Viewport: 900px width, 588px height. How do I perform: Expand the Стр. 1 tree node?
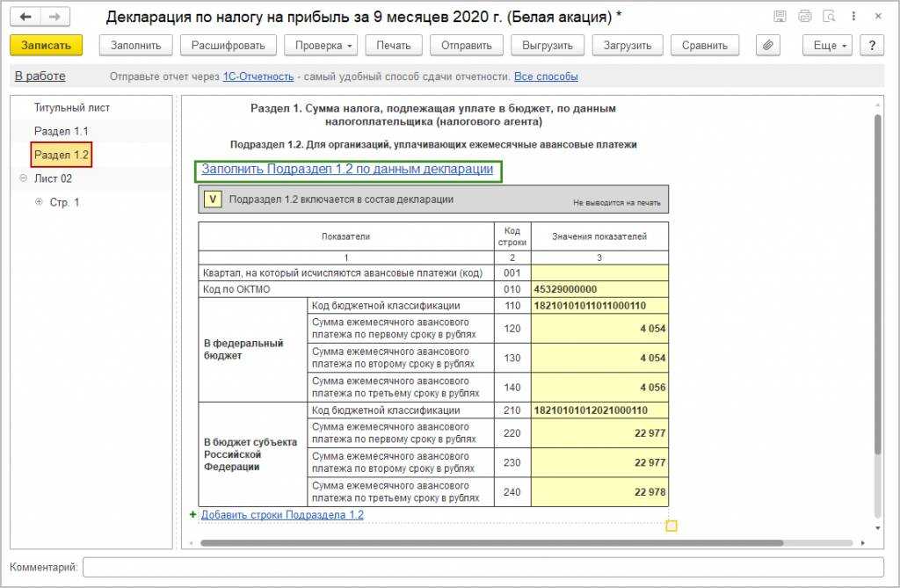(x=39, y=202)
